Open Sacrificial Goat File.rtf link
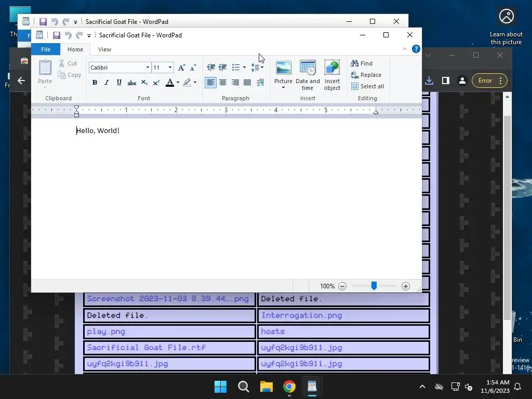The height and width of the screenshot is (399, 532). point(146,348)
